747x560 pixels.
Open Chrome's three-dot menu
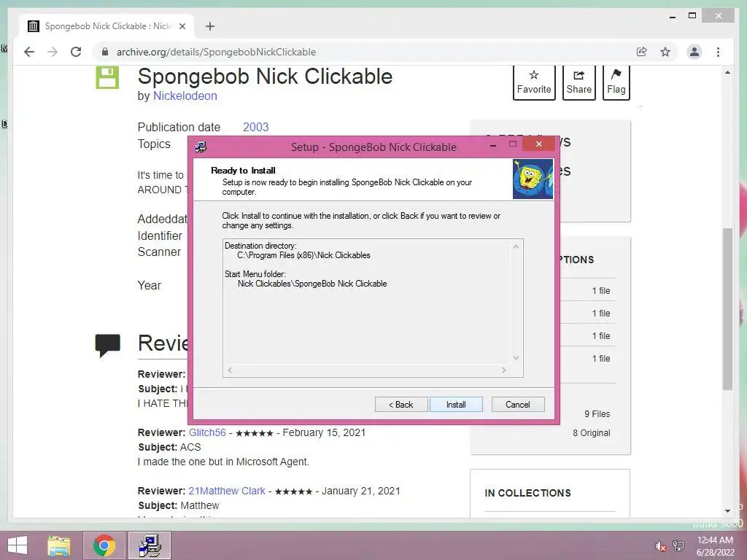pos(718,52)
